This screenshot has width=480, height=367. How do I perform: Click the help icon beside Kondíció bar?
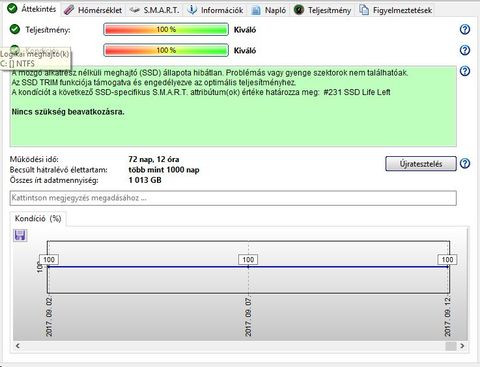[465, 50]
